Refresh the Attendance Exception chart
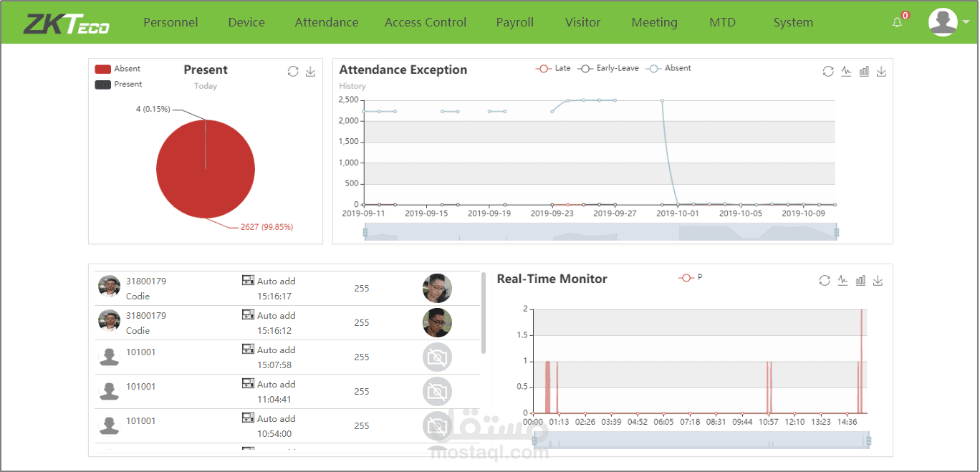This screenshot has width=980, height=472. [x=828, y=71]
